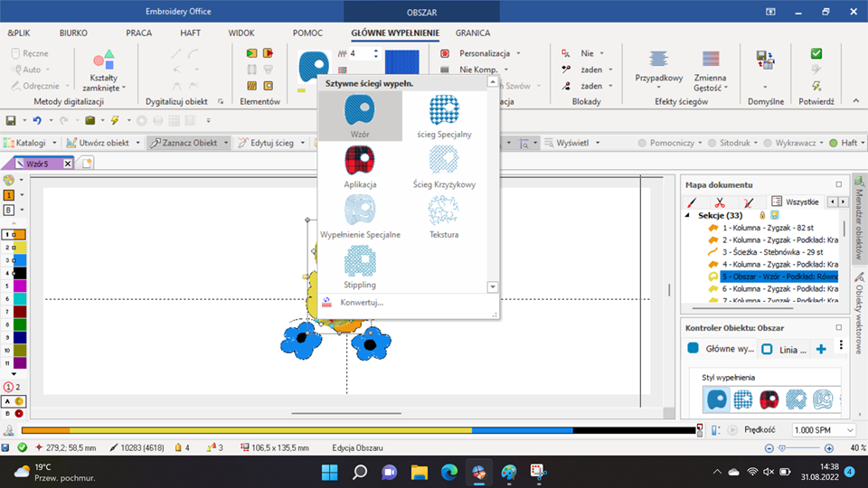Click the Kształty zamknięte shapes icon
This screenshot has width=868, height=488.
tap(104, 62)
